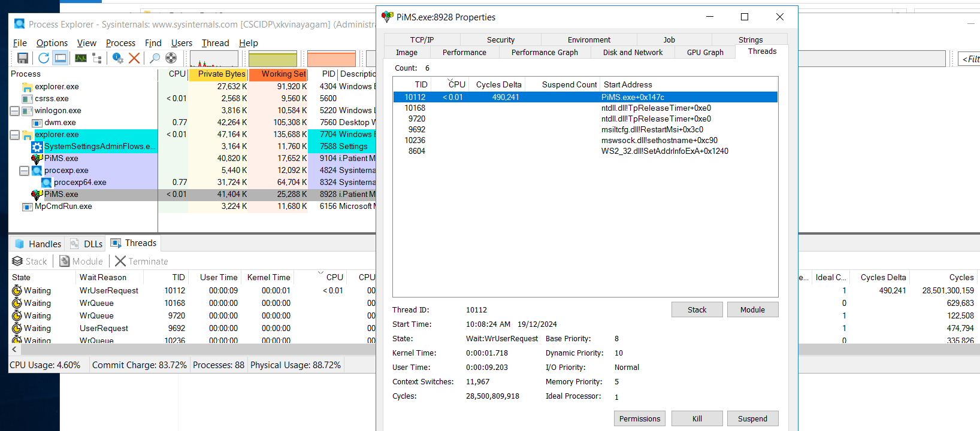Switch to the DLLs tab in lower pane
This screenshot has height=431, width=980.
click(x=86, y=244)
